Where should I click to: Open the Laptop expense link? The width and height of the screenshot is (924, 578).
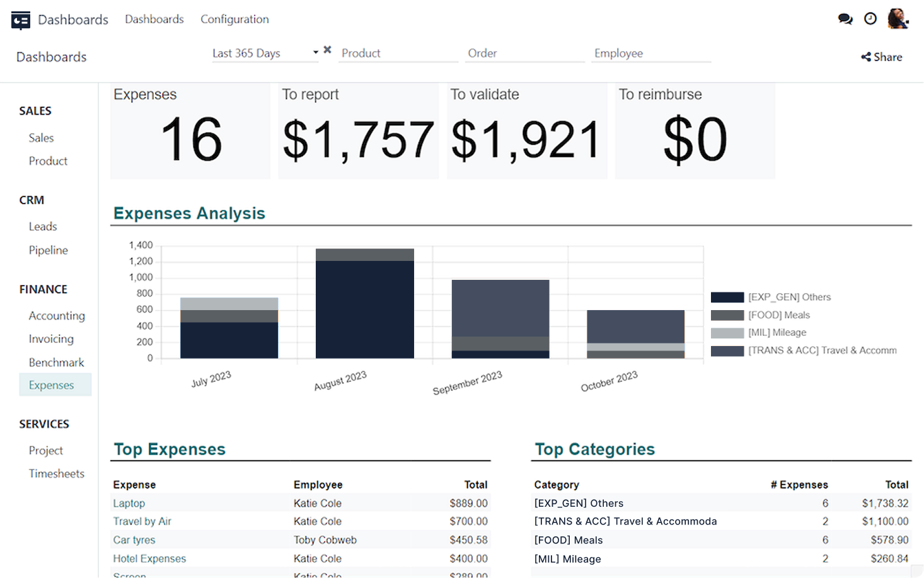click(129, 503)
